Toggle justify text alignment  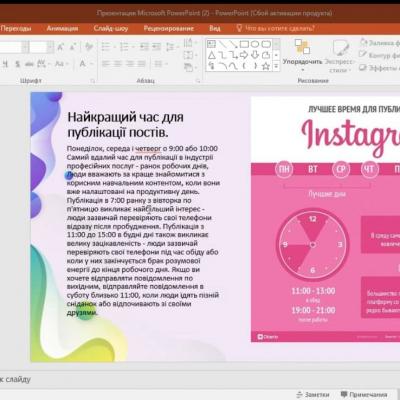[142, 63]
